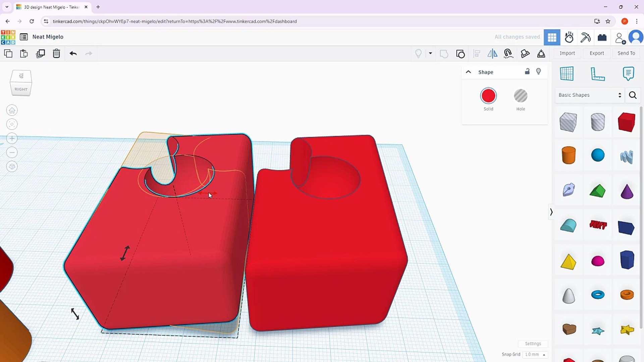Click the Mirror tool icon
The height and width of the screenshot is (362, 644).
click(x=492, y=54)
